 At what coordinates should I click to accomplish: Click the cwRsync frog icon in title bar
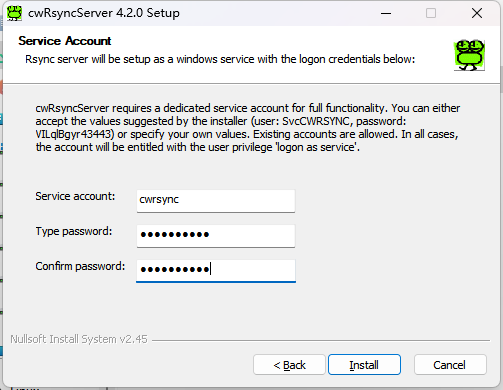coord(14,13)
